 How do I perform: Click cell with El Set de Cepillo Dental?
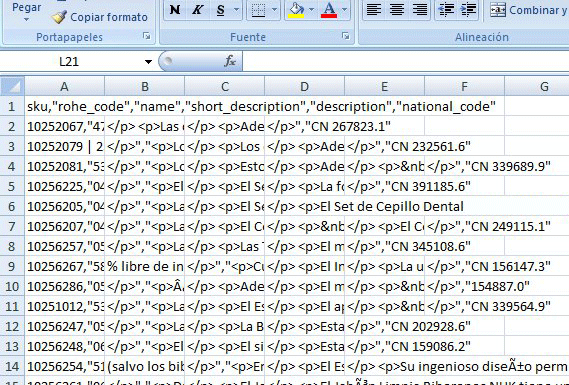coord(304,206)
